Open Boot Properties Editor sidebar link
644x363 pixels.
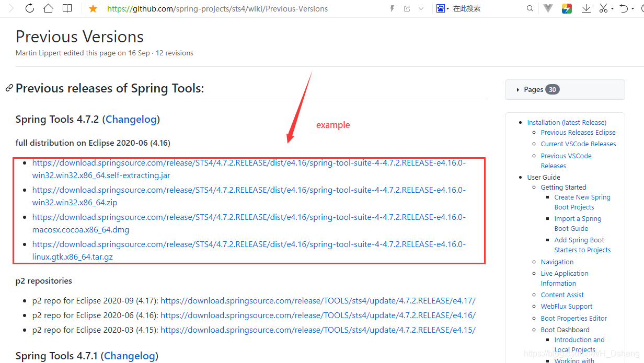(574, 318)
